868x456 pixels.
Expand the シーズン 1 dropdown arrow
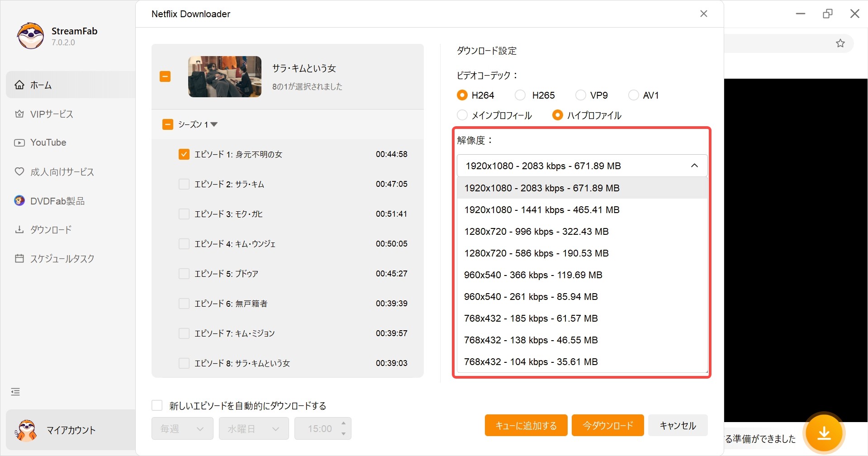214,124
